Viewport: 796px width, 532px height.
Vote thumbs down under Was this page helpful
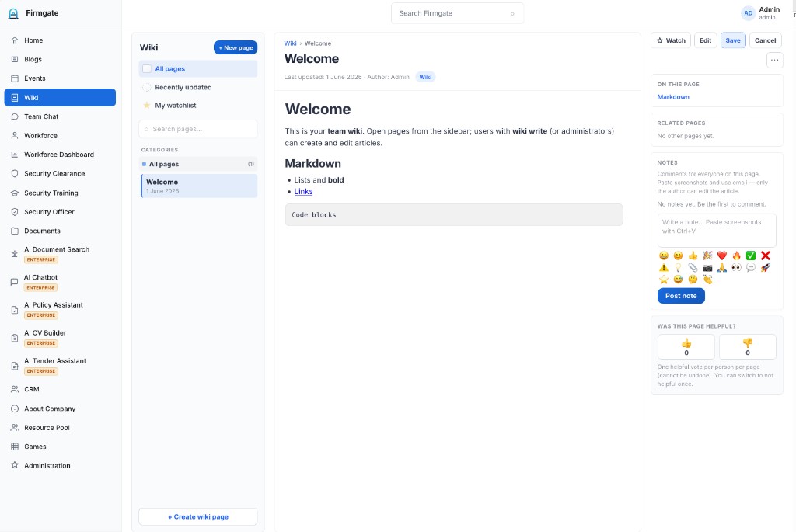pos(747,347)
